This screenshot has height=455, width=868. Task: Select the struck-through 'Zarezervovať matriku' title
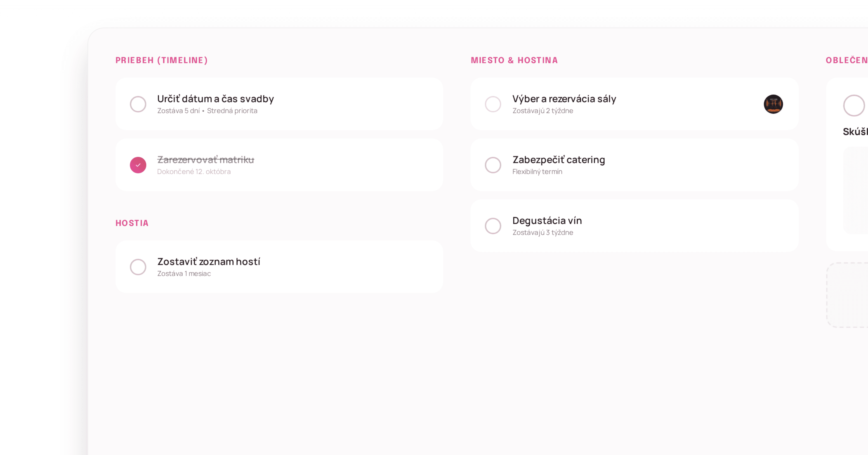[x=205, y=160]
